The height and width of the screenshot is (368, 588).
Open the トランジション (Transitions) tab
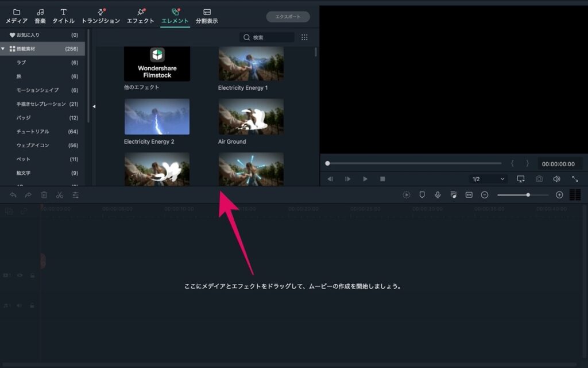point(101,17)
